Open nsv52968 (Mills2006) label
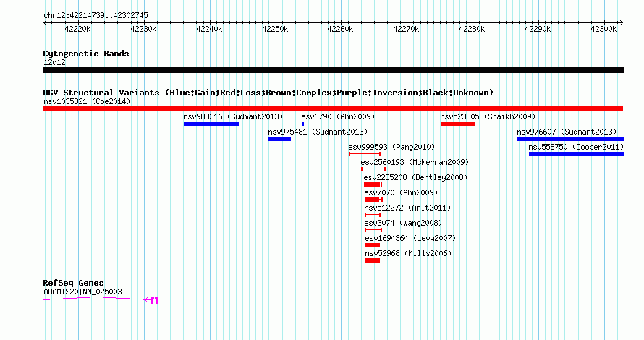The height and width of the screenshot is (340, 644). point(408,253)
